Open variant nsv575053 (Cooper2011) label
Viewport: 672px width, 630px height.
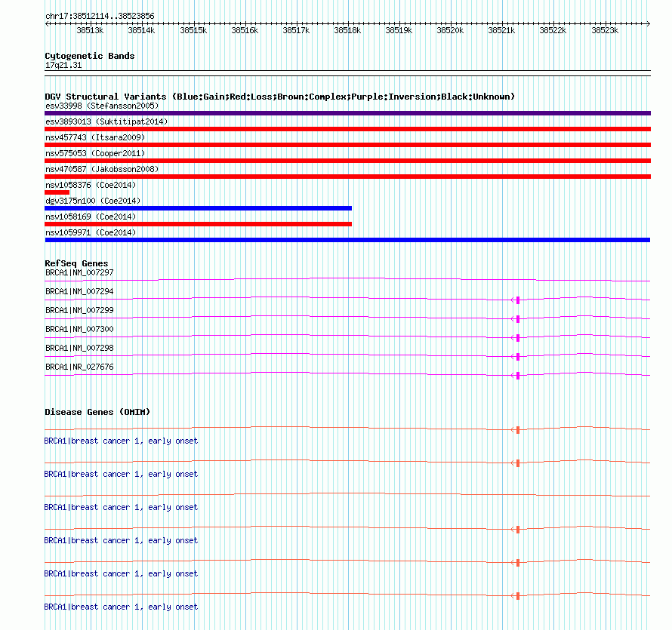click(x=95, y=153)
